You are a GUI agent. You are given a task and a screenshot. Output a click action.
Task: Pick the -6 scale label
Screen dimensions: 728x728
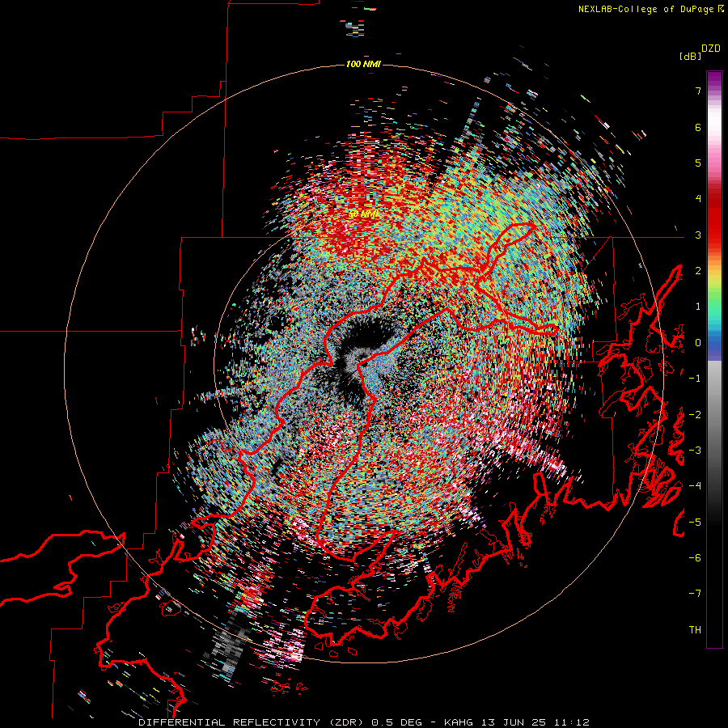coord(695,558)
